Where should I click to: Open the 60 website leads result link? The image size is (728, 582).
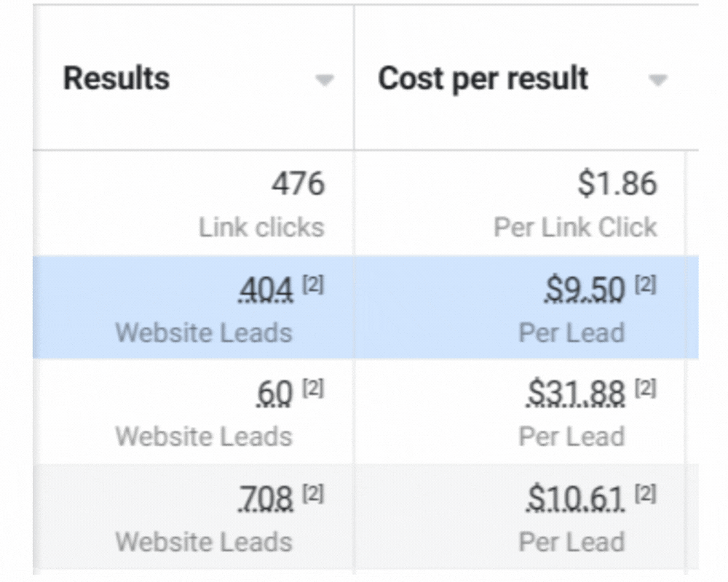tap(274, 394)
